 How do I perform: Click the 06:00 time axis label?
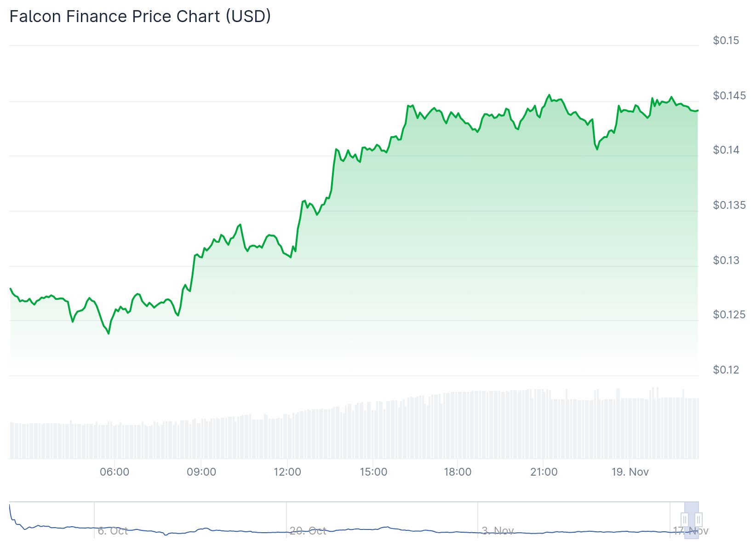pos(115,472)
